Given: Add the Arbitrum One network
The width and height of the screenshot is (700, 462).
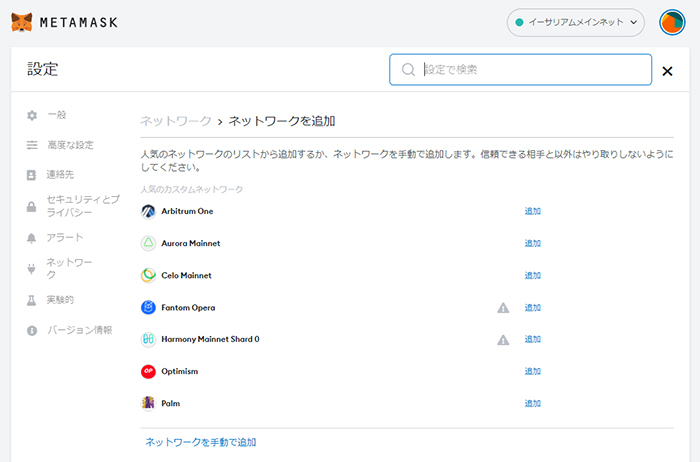Looking at the screenshot, I should [x=533, y=211].
